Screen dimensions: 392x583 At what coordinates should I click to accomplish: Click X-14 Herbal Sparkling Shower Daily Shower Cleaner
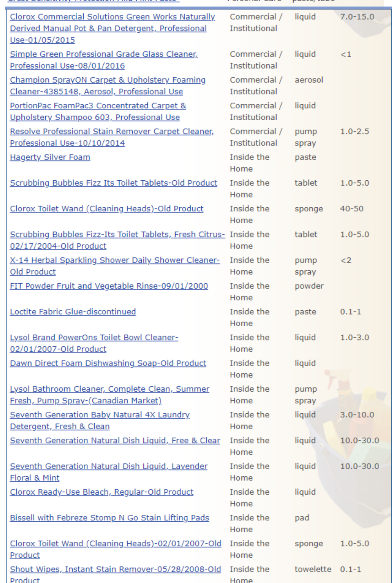pyautogui.click(x=115, y=260)
